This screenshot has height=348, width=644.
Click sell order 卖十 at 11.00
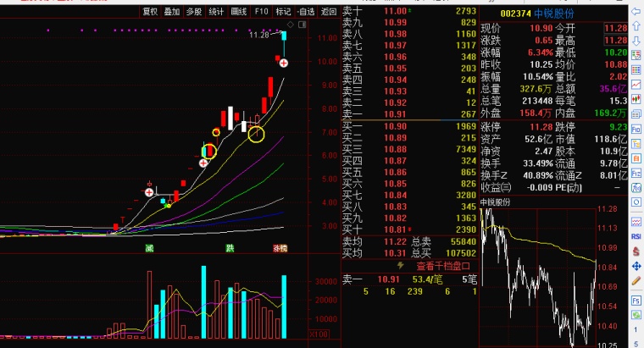click(x=409, y=11)
